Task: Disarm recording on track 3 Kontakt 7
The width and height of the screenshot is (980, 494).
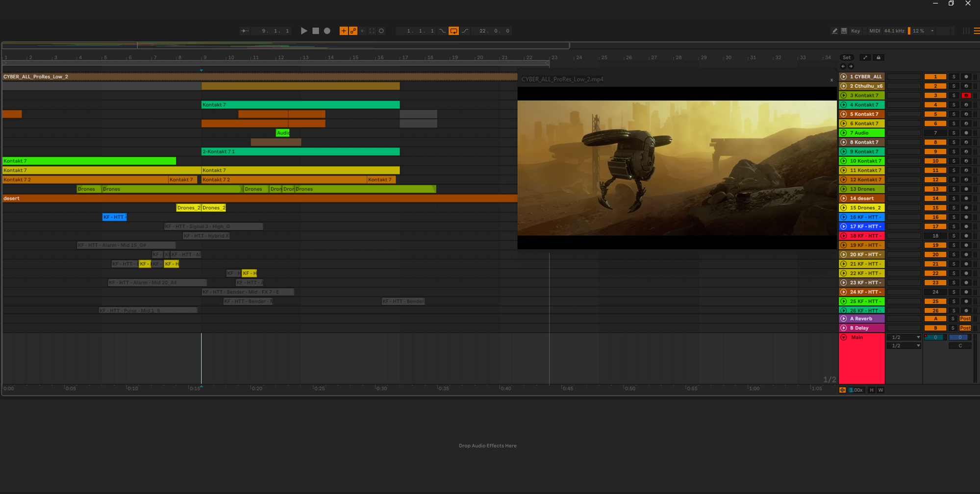Action: point(966,96)
